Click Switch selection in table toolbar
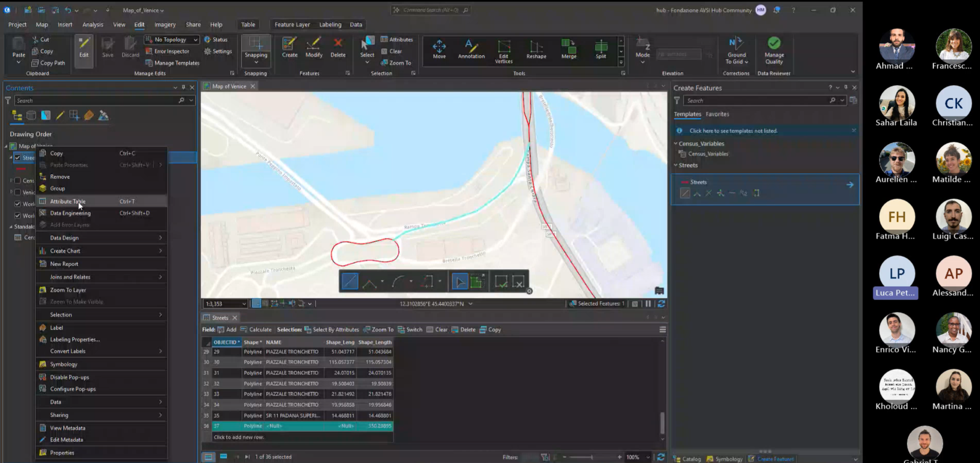This screenshot has width=980, height=463. tap(410, 329)
